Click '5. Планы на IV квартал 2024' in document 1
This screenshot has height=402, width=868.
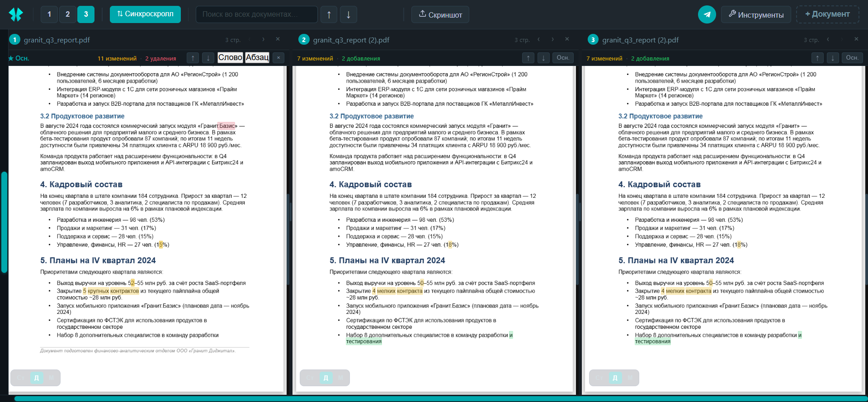click(98, 260)
